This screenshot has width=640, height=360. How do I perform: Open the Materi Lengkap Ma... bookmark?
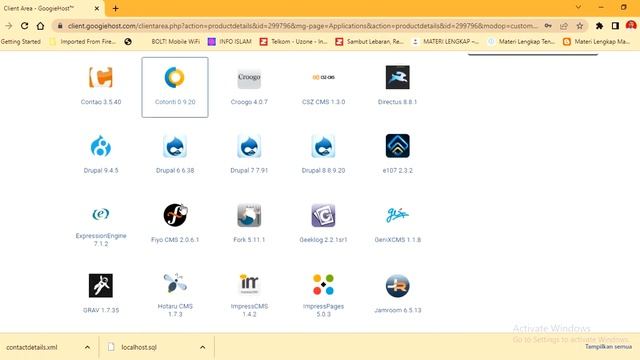(x=597, y=42)
